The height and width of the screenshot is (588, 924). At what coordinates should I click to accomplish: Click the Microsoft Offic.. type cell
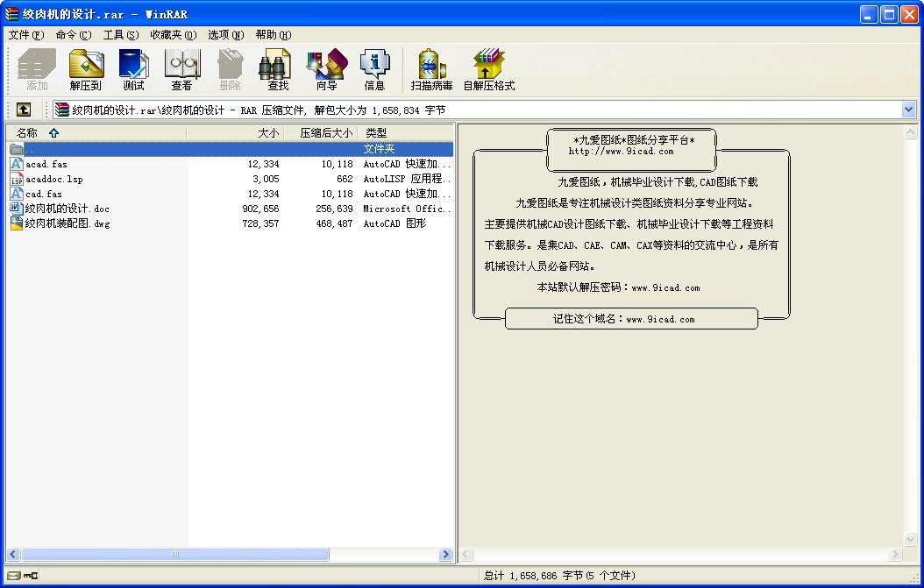407,209
